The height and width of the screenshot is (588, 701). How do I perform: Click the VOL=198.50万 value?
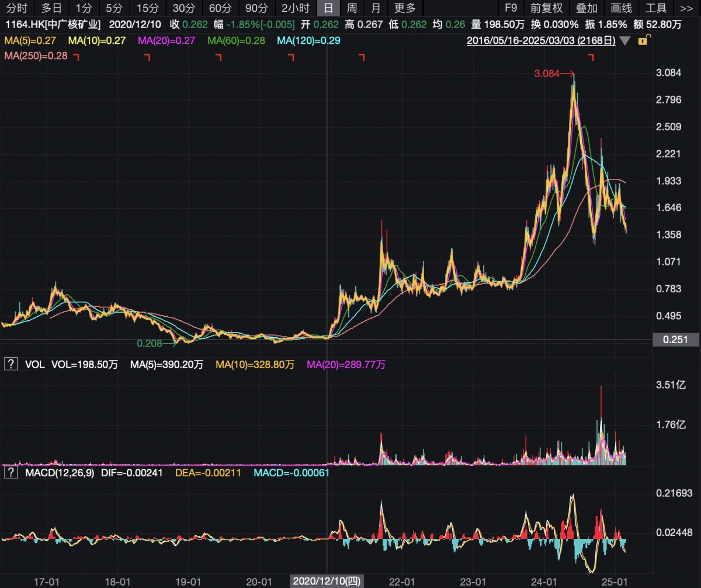[85, 365]
